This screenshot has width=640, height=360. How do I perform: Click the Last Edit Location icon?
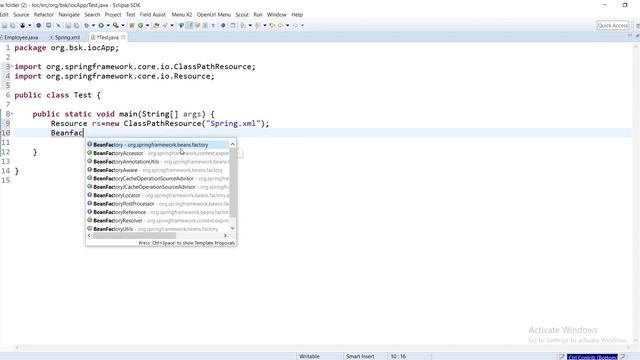pos(272,25)
